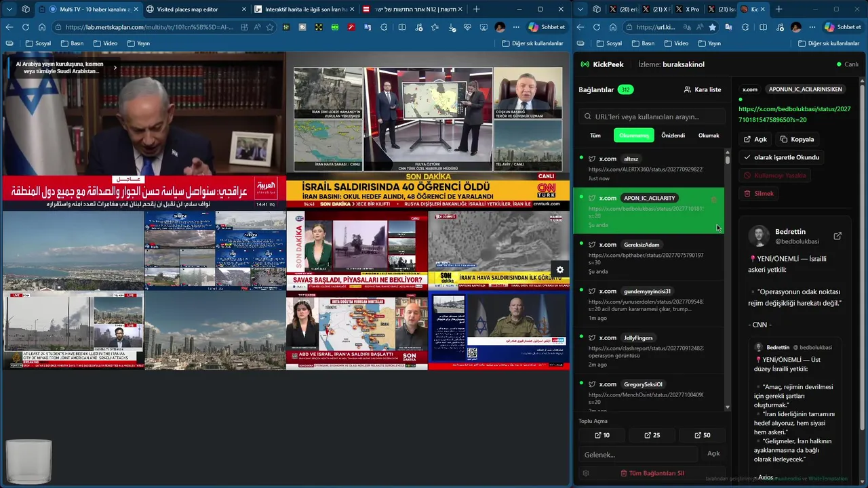
Task: Select the gundemyayincisi31 link entry
Action: pyautogui.click(x=649, y=304)
